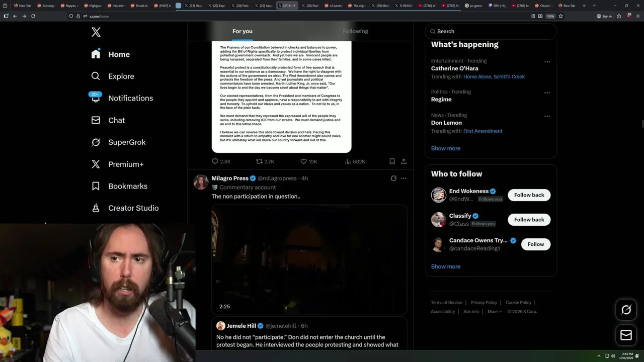Switch to the Classic+ browser tab
The image size is (644, 362).
coord(544,6)
